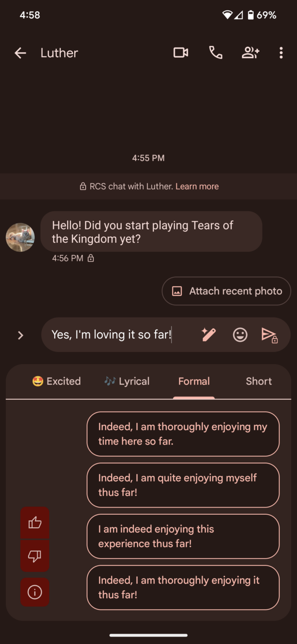The width and height of the screenshot is (297, 644).
Task: Start a video call with Luther
Action: pos(180,53)
